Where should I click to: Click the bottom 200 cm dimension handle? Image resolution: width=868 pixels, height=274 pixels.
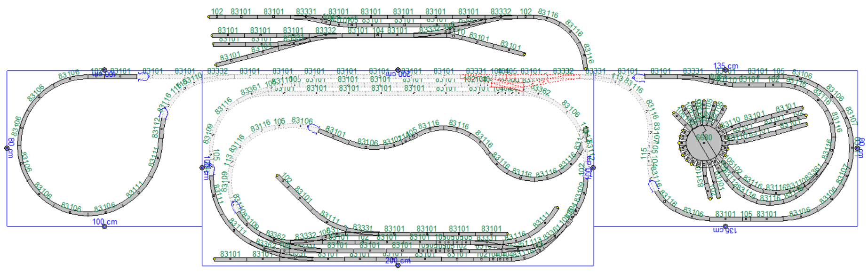tap(398, 266)
